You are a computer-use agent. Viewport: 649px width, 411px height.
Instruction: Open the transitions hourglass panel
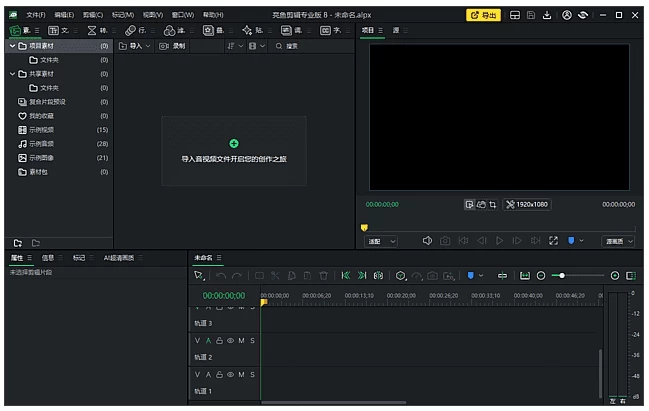point(92,30)
